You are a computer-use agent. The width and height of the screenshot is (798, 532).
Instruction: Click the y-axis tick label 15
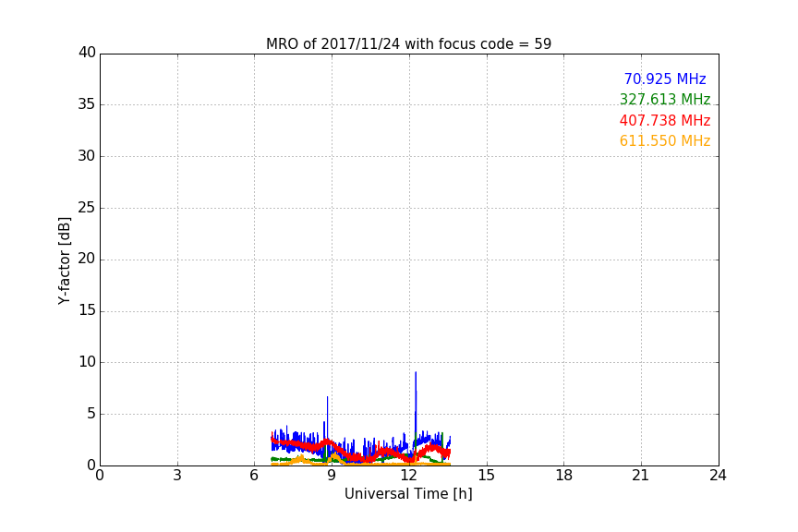coord(87,310)
